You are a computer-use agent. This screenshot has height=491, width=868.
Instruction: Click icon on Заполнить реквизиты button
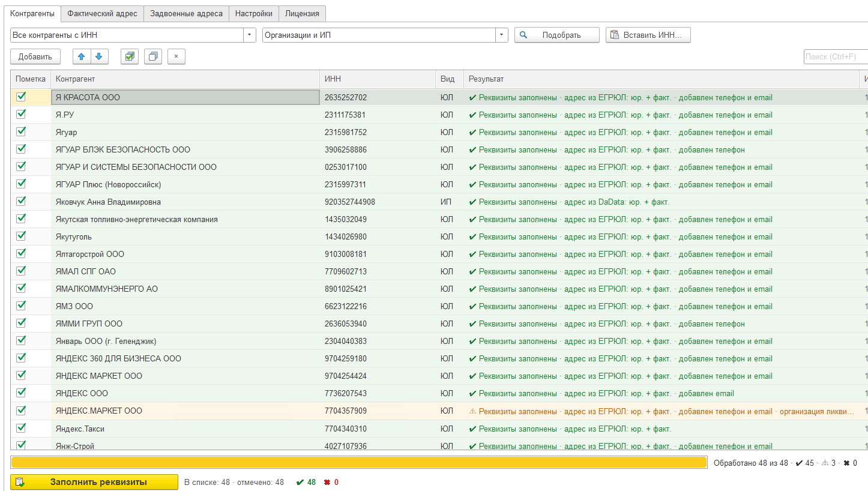point(20,482)
